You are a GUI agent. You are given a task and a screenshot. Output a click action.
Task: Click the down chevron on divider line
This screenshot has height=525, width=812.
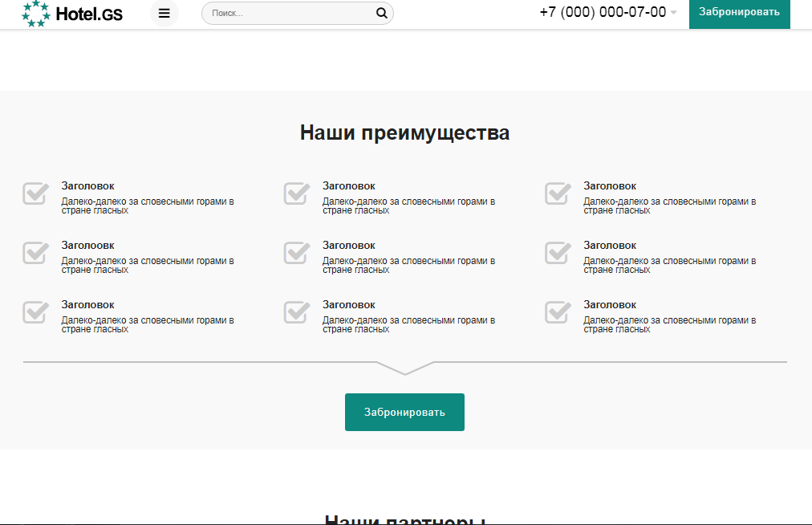pyautogui.click(x=404, y=368)
